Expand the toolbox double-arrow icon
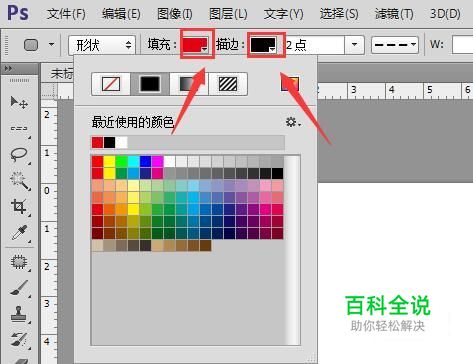Image resolution: width=473 pixels, height=364 pixels. (8, 68)
